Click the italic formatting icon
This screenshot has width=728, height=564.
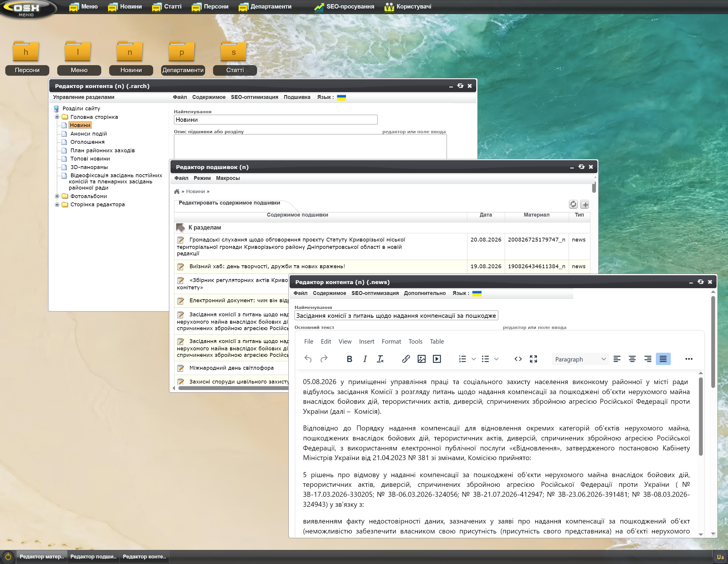365,359
